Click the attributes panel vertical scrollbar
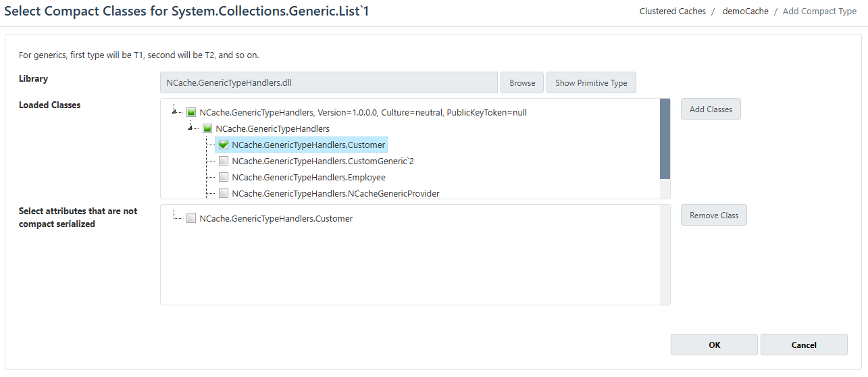868x377 pixels. (665, 255)
